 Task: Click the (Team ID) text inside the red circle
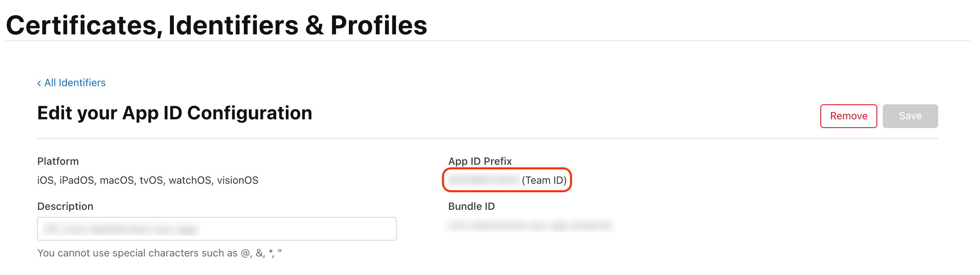click(x=545, y=180)
